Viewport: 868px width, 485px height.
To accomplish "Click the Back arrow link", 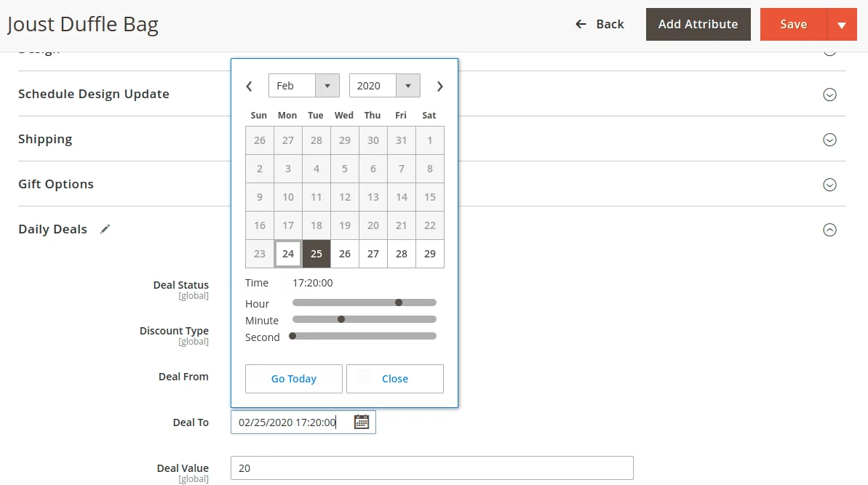I will [x=600, y=24].
